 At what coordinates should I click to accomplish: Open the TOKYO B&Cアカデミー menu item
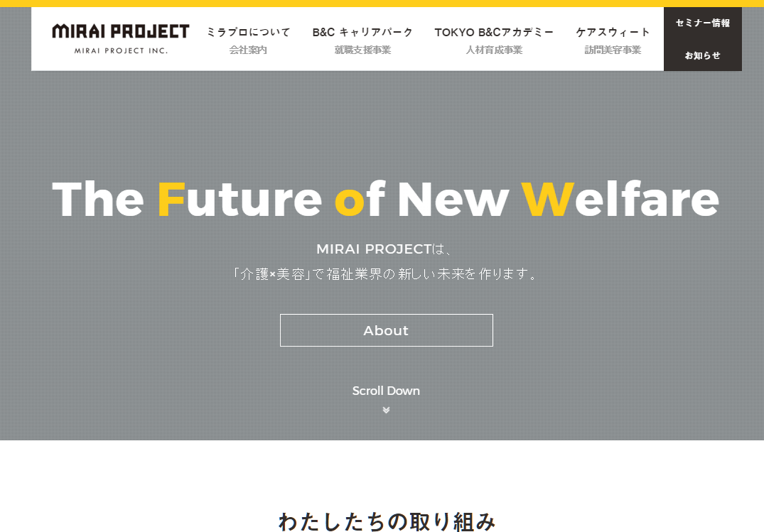494,32
